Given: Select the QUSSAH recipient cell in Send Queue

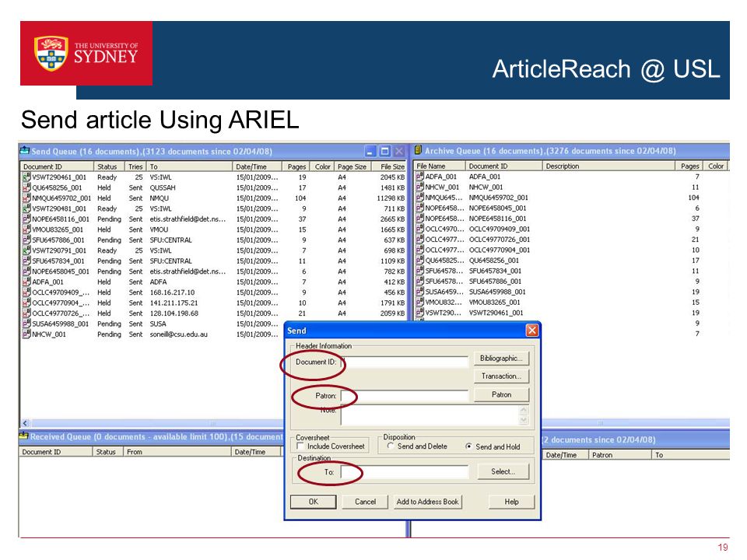Looking at the screenshot, I should (163, 187).
